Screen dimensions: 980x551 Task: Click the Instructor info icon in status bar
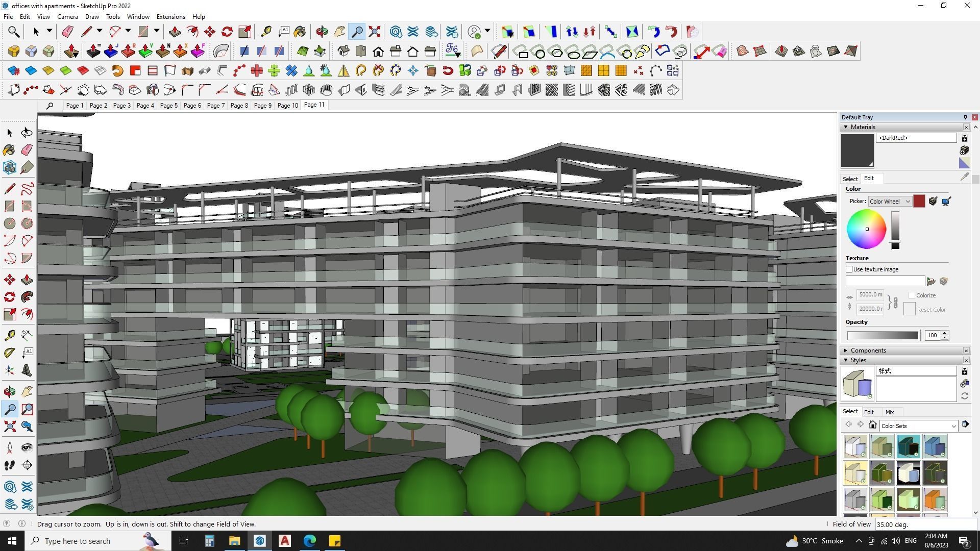[x=22, y=523]
